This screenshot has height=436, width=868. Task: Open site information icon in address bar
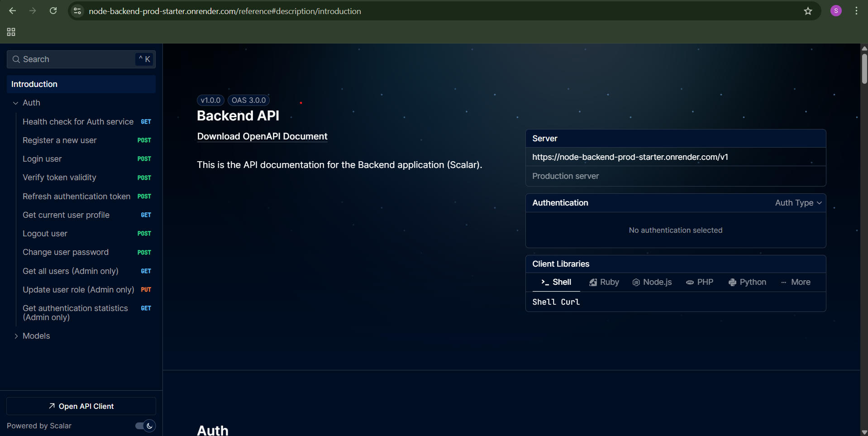(x=77, y=11)
